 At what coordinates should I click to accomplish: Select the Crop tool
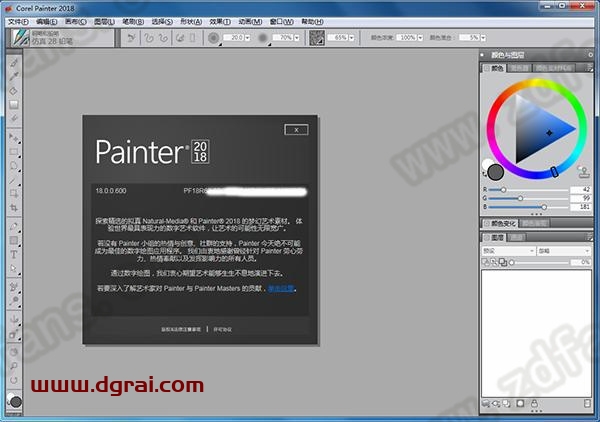[x=15, y=207]
